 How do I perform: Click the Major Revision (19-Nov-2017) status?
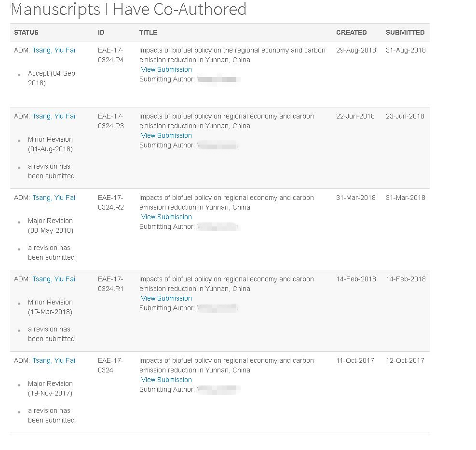point(50,388)
